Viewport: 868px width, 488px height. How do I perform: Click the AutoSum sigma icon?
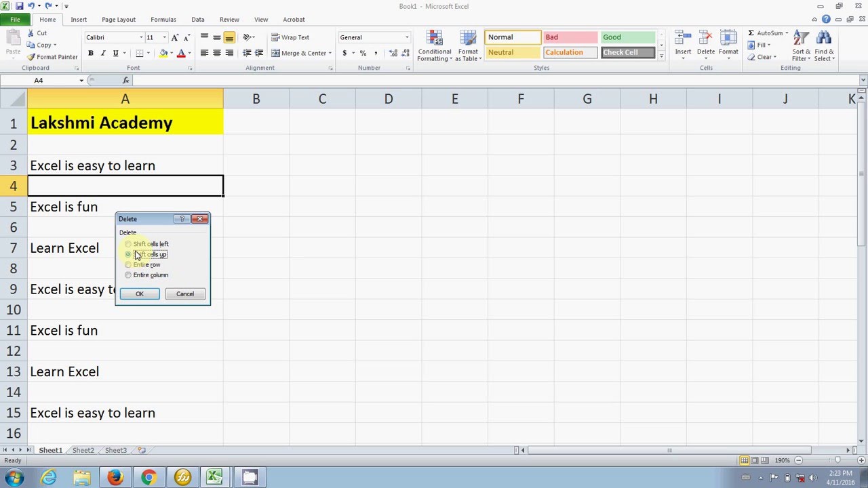pos(751,33)
